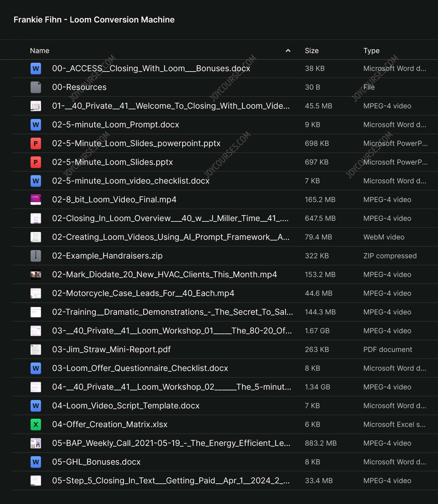The image size is (438, 504).
Task: Click the Word icon for 03-Loom_Offer_Questionnaire_Checklist.docx
Action: (36, 368)
